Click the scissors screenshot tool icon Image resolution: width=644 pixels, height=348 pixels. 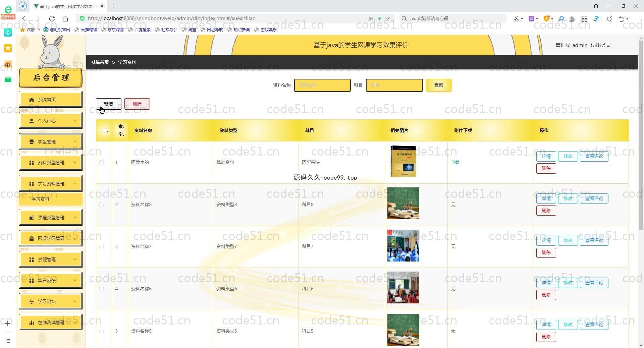(516, 19)
